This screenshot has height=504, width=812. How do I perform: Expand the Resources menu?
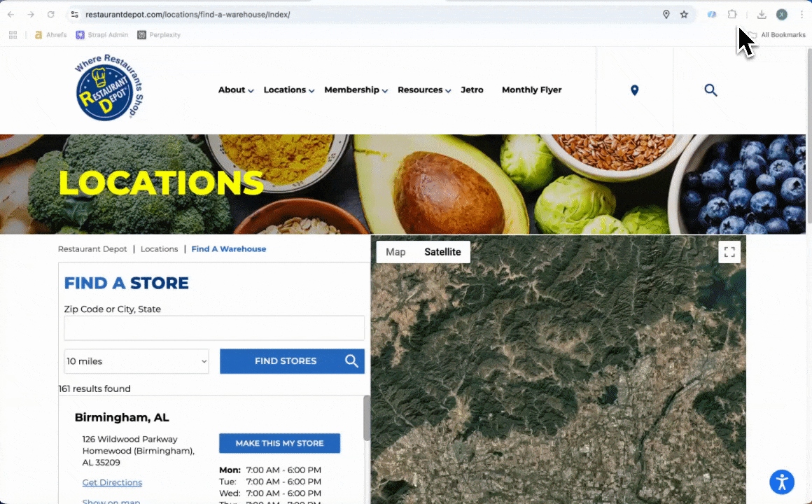click(424, 90)
